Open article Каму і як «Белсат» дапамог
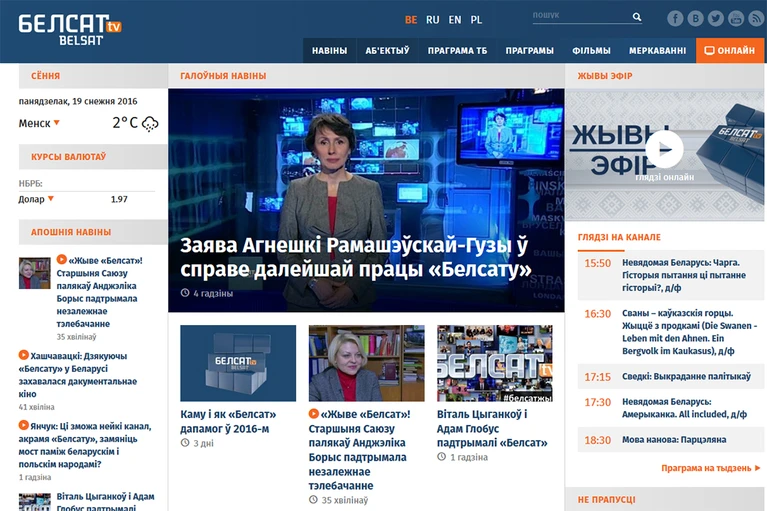This screenshot has height=511, width=767. point(228,421)
